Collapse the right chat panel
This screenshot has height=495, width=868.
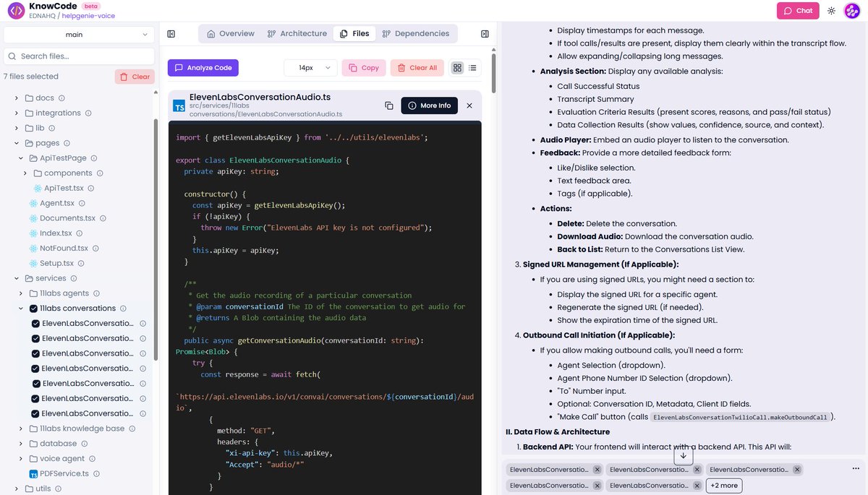pos(485,34)
